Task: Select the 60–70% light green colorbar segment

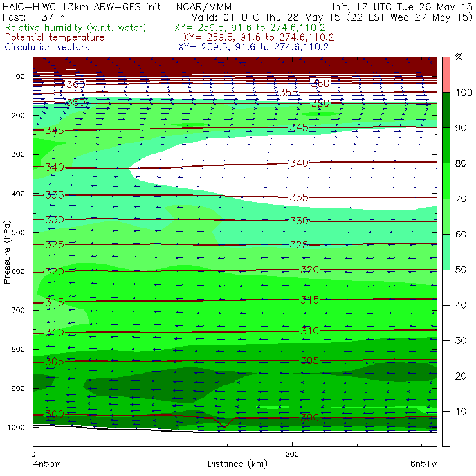Action: (446, 216)
